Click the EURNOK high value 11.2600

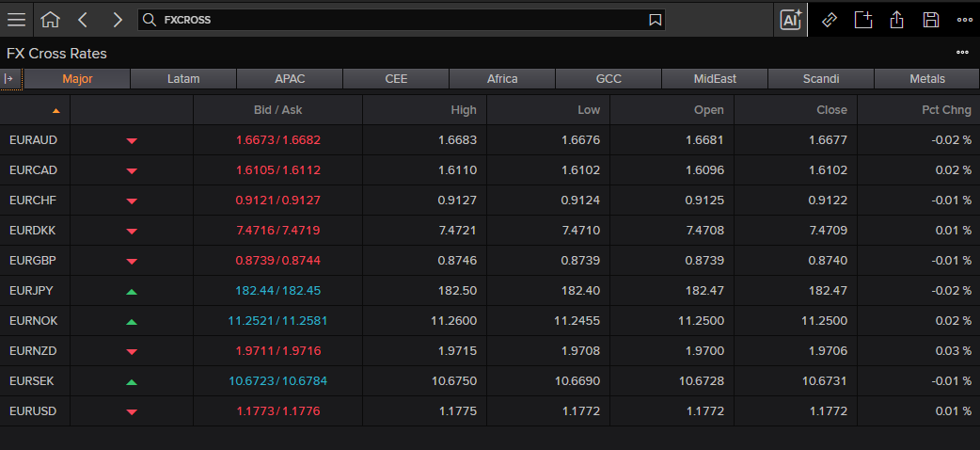[x=453, y=320]
